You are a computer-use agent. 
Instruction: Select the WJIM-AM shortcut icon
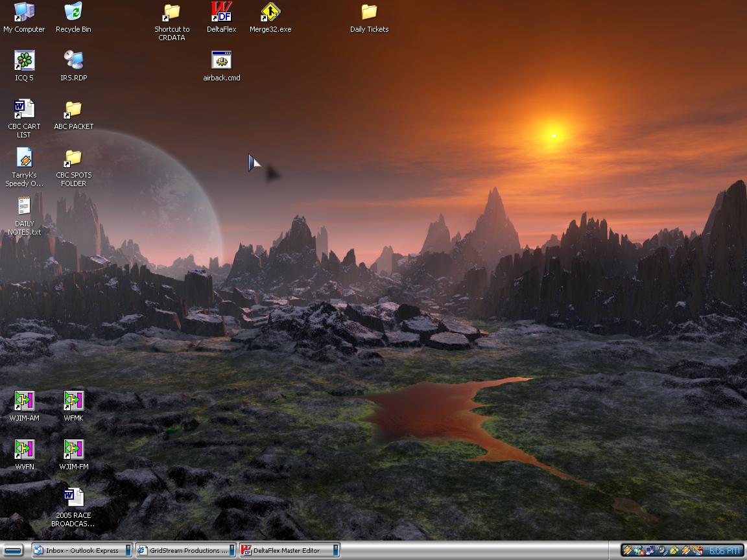[x=24, y=401]
